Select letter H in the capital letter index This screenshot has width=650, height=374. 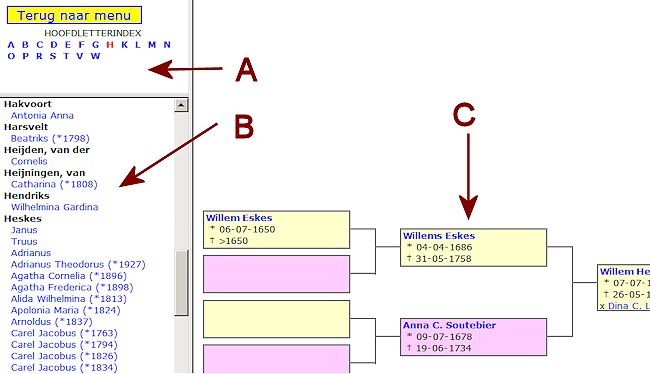tap(110, 45)
